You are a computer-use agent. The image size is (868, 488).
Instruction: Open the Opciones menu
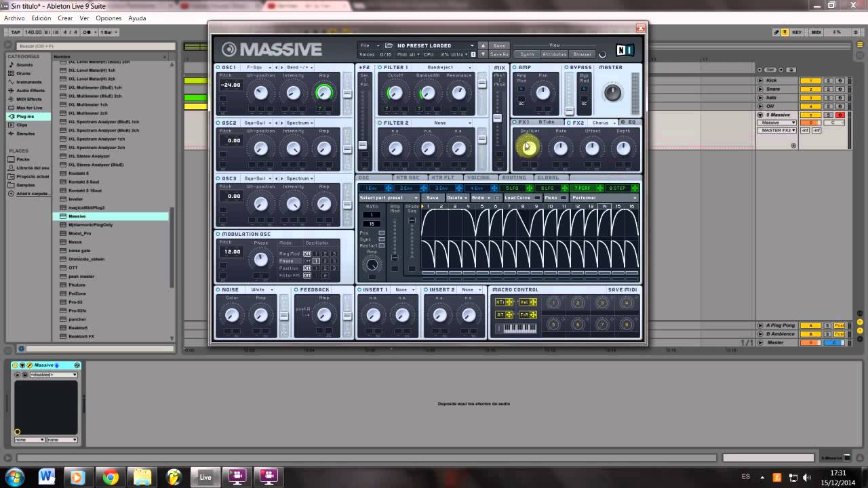coord(108,18)
